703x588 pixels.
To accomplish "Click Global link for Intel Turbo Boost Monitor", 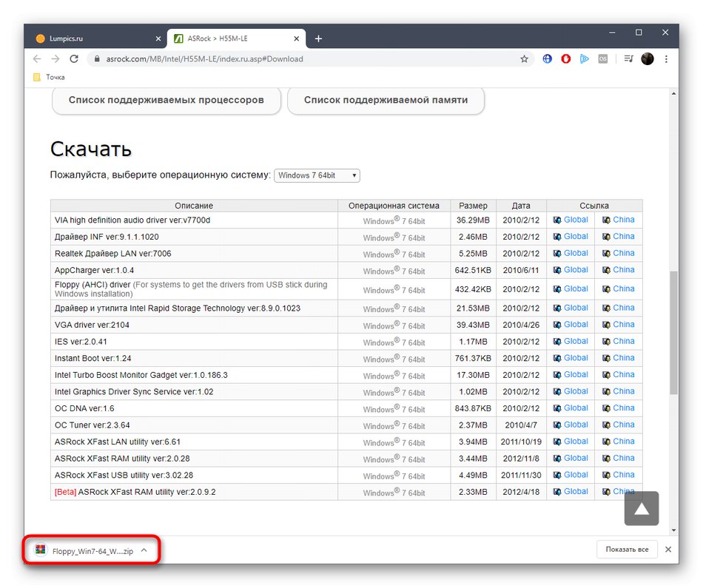I will point(576,374).
